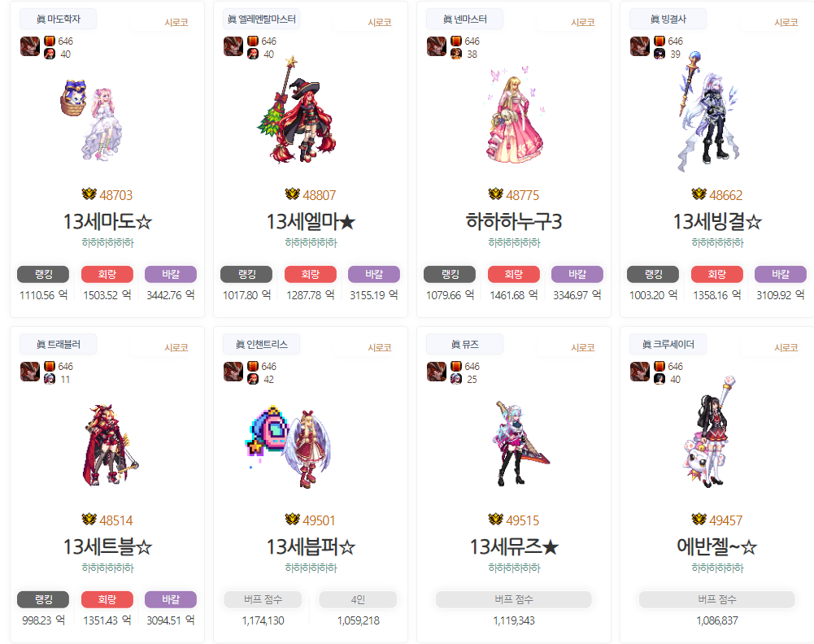Click the crown fame icon beside 48662

pyautogui.click(x=699, y=194)
